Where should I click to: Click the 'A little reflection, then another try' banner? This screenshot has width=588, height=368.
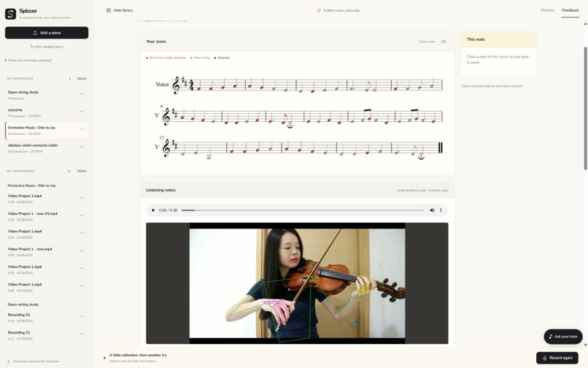click(138, 355)
